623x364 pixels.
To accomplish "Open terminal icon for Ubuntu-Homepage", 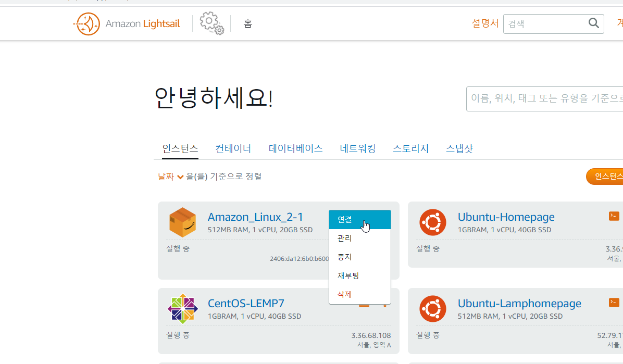I will coord(614,216).
